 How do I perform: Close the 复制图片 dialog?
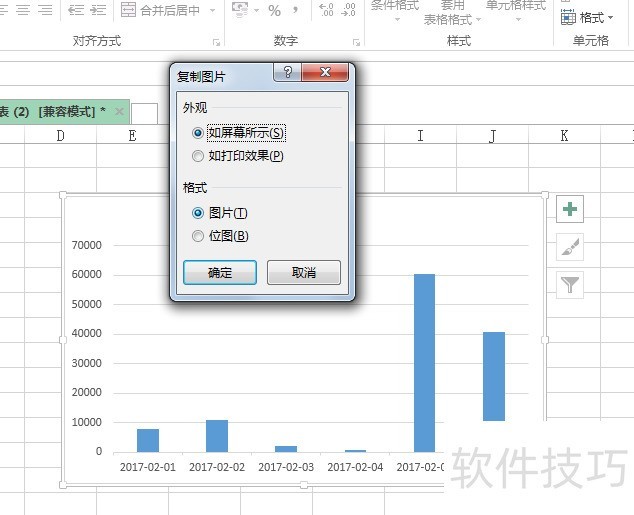pos(325,72)
